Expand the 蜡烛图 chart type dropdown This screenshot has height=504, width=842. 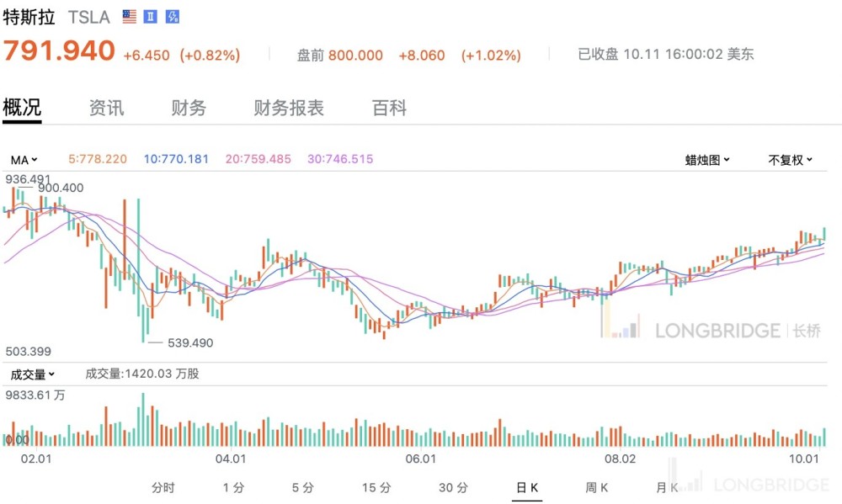(x=707, y=160)
